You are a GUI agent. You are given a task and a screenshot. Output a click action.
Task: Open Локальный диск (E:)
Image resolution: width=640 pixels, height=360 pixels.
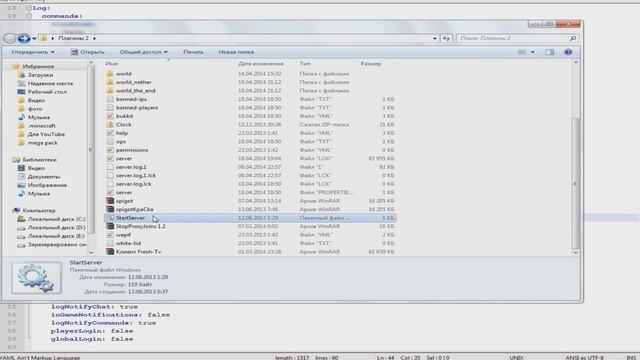[56, 236]
